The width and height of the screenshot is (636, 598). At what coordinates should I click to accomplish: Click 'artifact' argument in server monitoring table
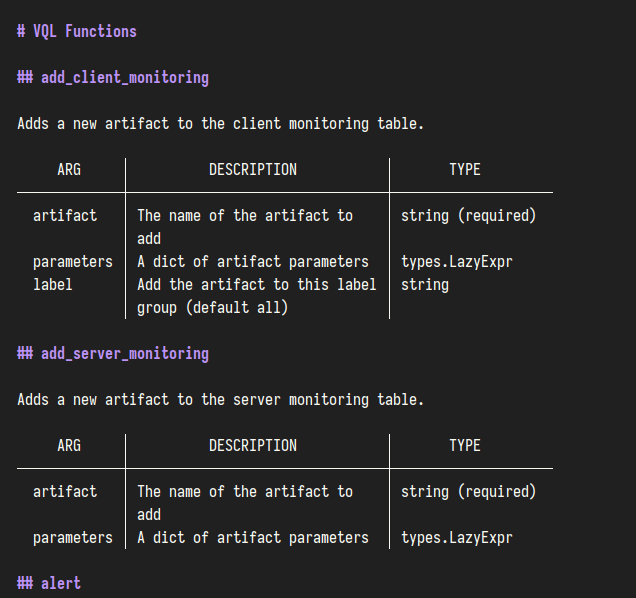click(x=65, y=491)
